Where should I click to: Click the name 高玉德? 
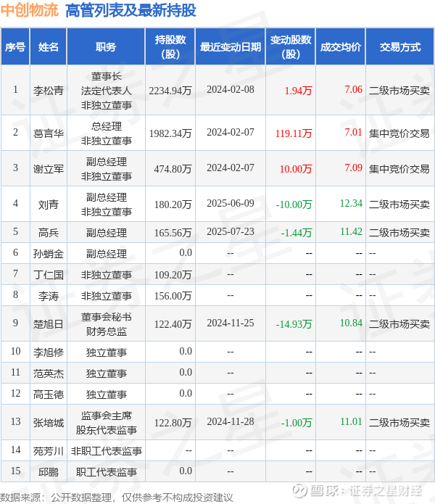click(x=49, y=394)
